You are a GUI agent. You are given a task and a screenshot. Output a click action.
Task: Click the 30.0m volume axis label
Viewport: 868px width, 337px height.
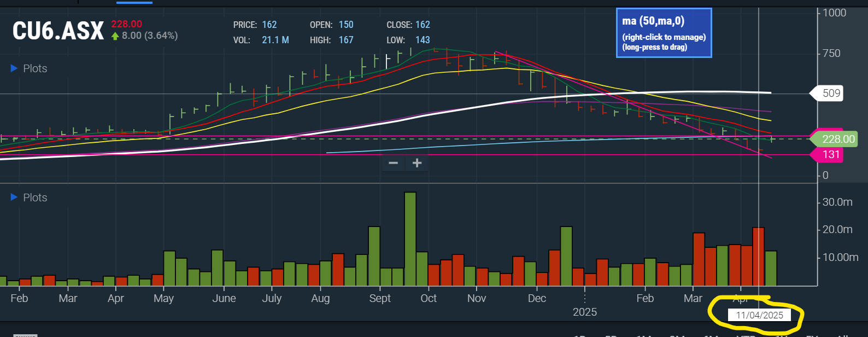837,202
